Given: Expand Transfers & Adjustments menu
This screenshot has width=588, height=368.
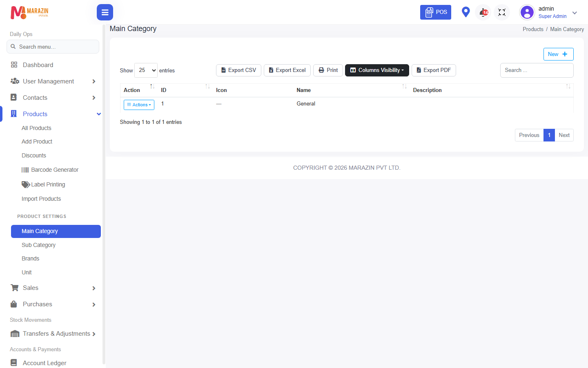Looking at the screenshot, I should (53, 334).
